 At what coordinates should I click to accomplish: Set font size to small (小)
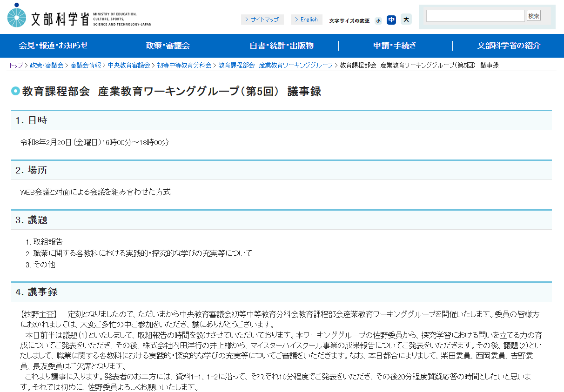point(378,20)
